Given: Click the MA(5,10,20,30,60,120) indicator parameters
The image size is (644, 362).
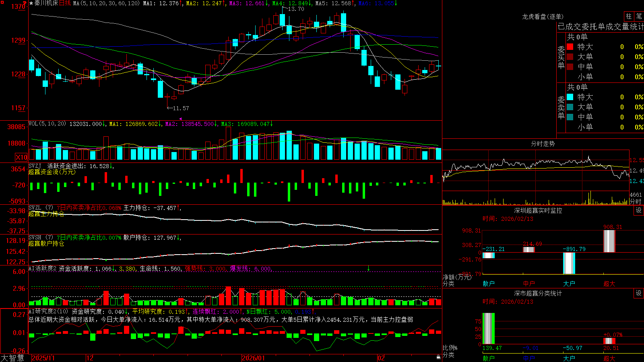Looking at the screenshot, I should (107, 3).
